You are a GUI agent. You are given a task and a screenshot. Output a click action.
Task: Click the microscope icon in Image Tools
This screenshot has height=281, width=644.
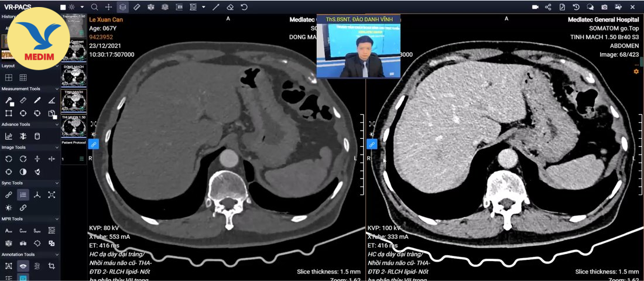click(37, 172)
